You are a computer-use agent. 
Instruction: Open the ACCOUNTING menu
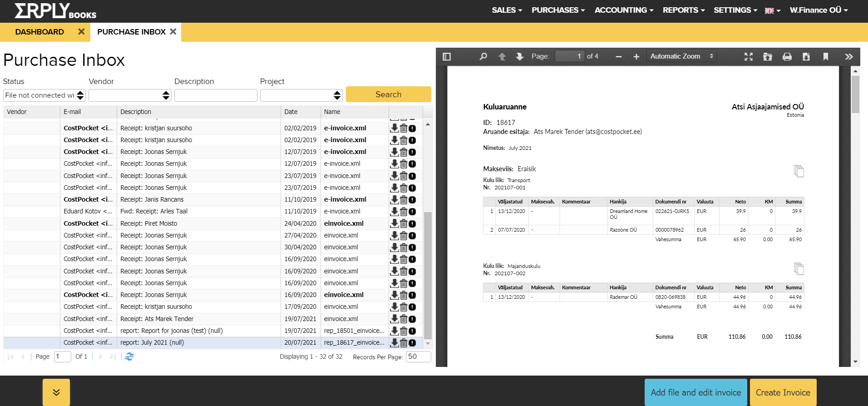[x=624, y=10]
